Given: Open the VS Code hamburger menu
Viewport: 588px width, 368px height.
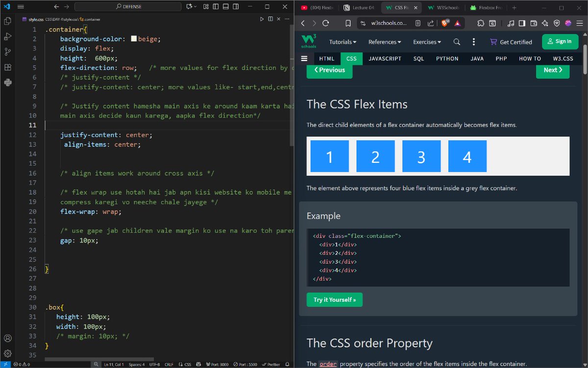Looking at the screenshot, I should (20, 6).
